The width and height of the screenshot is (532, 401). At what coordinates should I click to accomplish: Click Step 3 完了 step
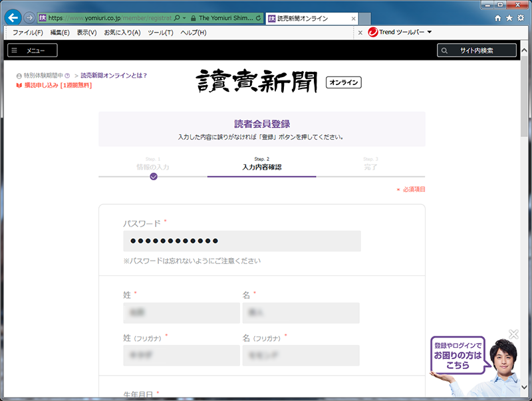click(x=370, y=164)
